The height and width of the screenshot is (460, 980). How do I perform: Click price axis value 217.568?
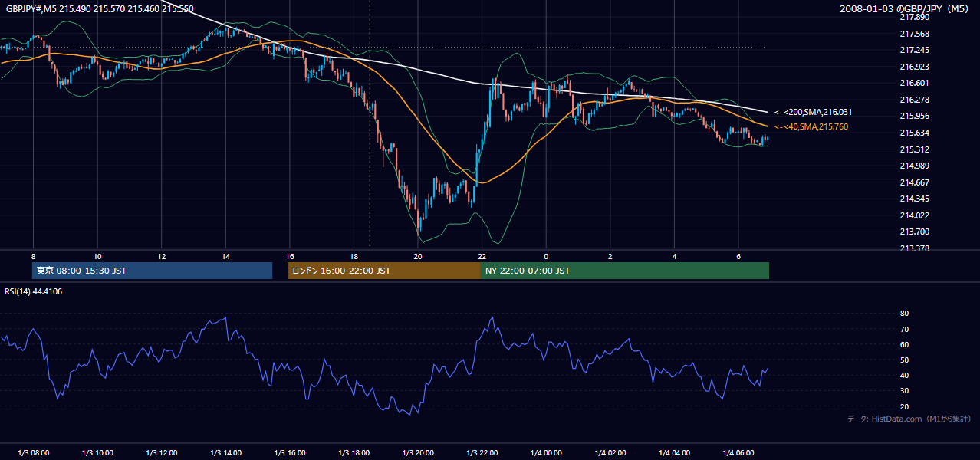(913, 34)
